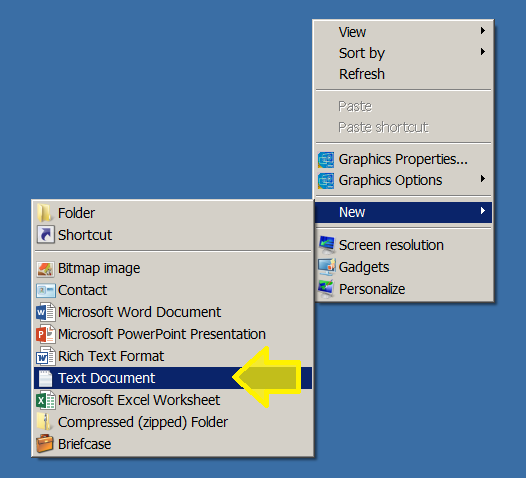Click the New submenu arrow

point(482,211)
